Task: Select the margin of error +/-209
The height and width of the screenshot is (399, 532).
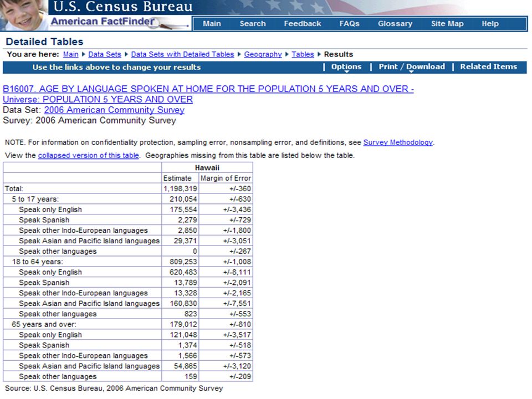Action: click(240, 377)
